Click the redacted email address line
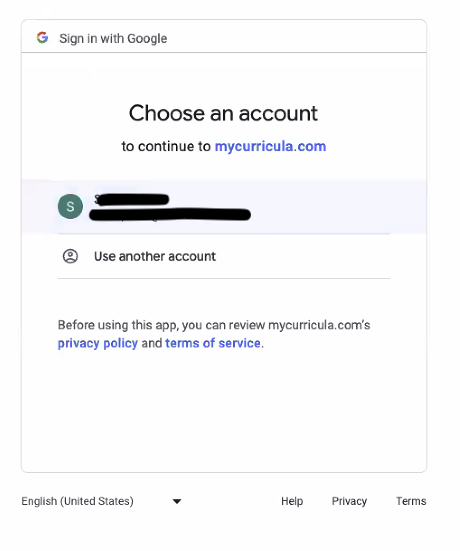Image resolution: width=460 pixels, height=551 pixels. point(170,214)
